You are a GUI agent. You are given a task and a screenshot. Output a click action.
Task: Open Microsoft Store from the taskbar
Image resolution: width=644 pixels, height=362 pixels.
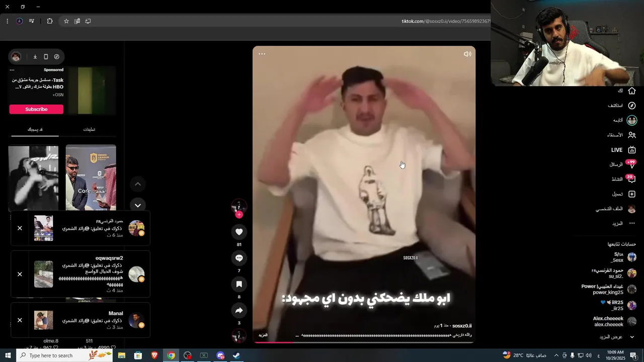click(x=138, y=355)
